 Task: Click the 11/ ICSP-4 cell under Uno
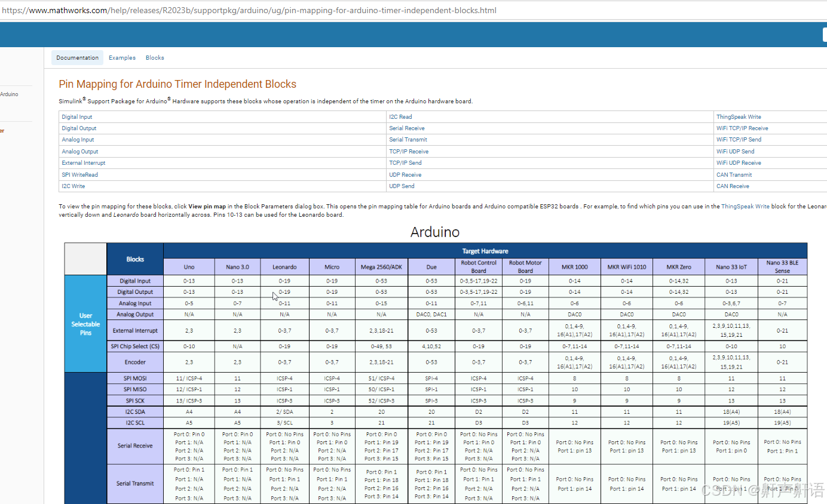point(188,378)
